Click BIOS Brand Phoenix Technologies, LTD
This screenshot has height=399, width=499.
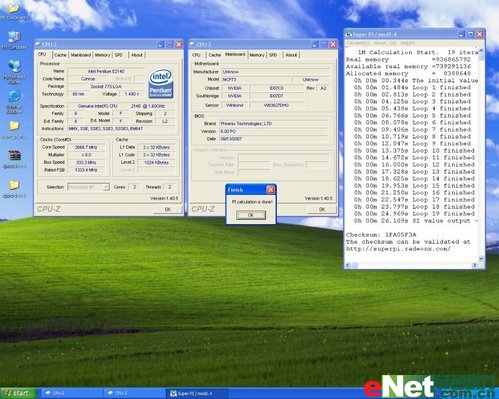pos(274,123)
